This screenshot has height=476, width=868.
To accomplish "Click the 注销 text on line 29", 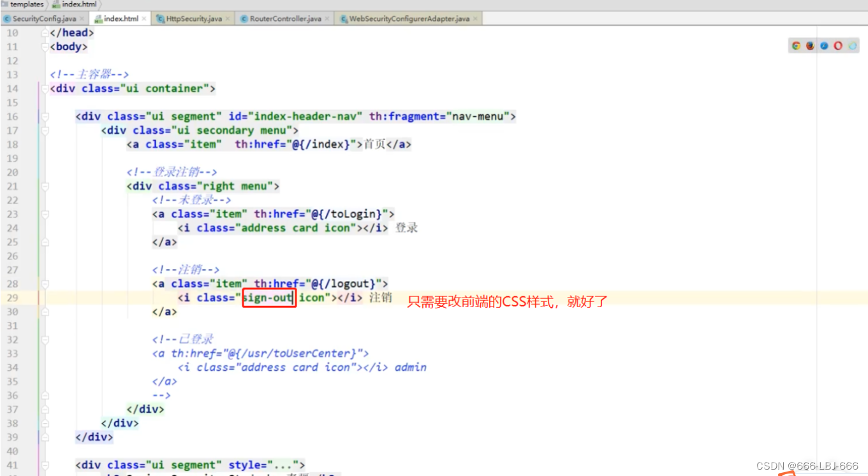I will (381, 298).
